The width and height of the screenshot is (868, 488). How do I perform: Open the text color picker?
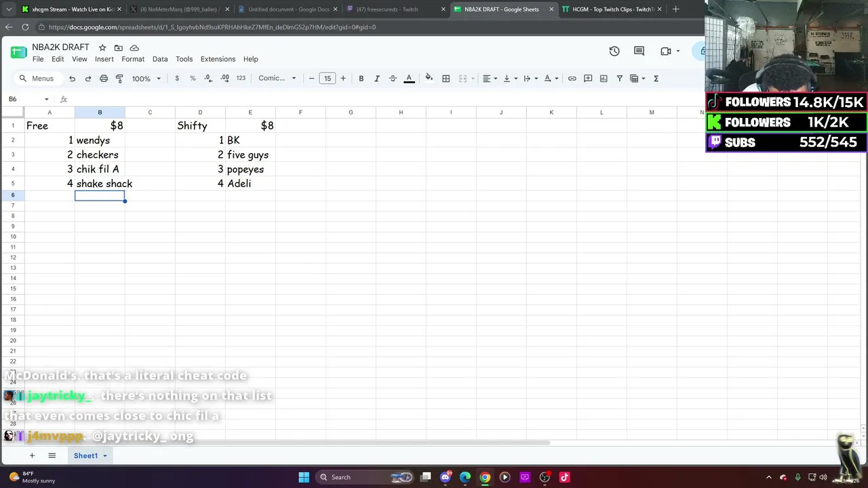pos(409,79)
